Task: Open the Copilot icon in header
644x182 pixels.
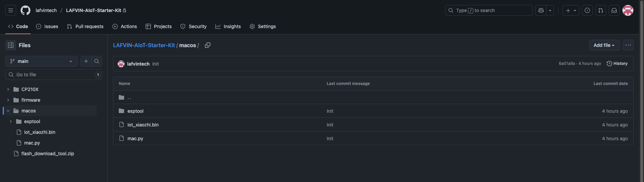Action: [x=541, y=10]
